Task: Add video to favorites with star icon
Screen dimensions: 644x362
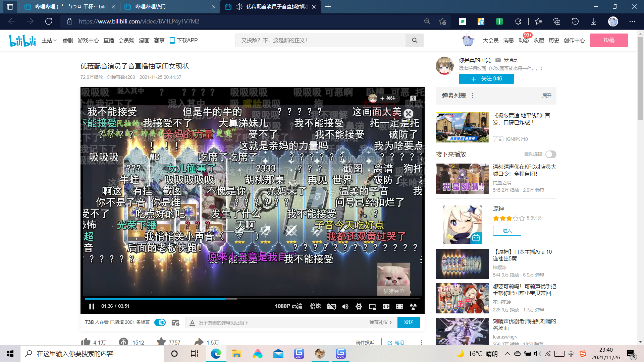Action: tap(161, 342)
